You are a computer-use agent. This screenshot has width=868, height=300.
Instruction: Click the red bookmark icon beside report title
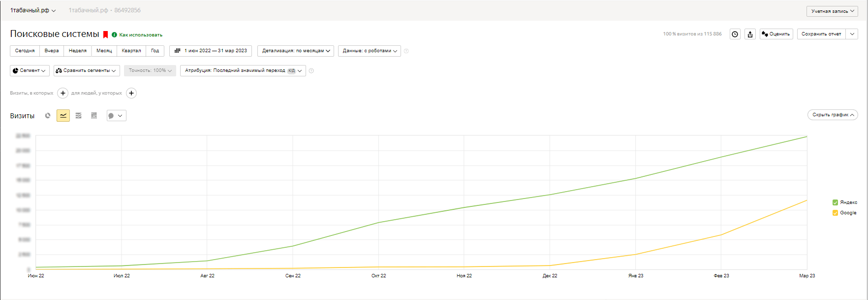point(105,34)
